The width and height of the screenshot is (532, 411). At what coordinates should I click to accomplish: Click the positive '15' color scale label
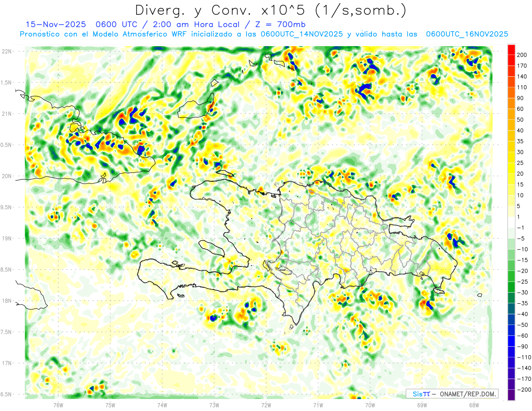[521, 185]
